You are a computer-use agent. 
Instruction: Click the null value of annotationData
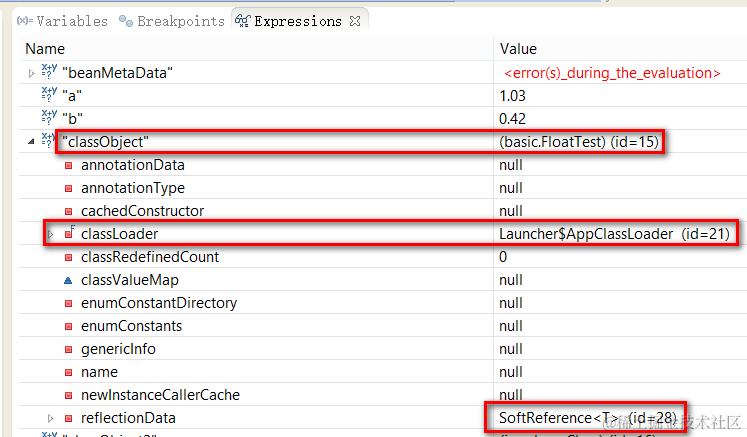tap(511, 165)
